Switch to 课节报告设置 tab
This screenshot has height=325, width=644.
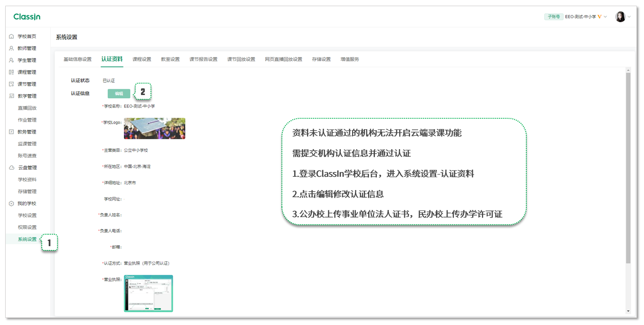click(203, 59)
